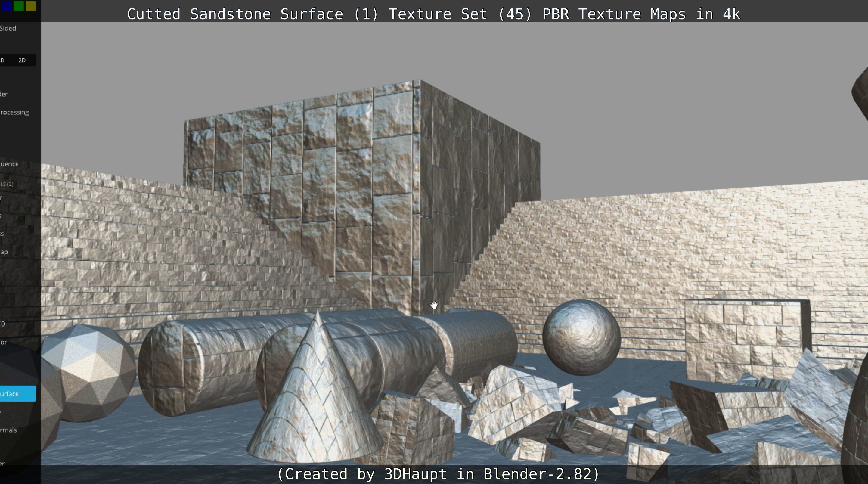Select the Normals option in sidebar

8,430
